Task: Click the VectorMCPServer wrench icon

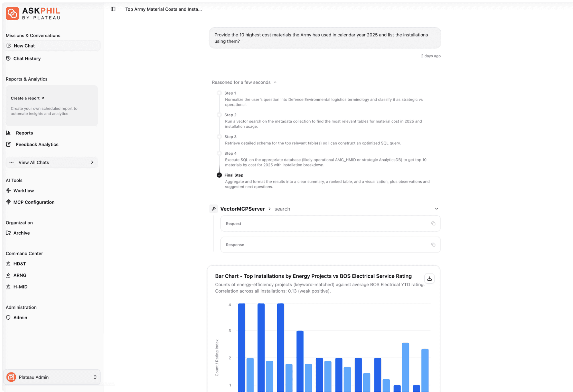Action: click(x=213, y=209)
